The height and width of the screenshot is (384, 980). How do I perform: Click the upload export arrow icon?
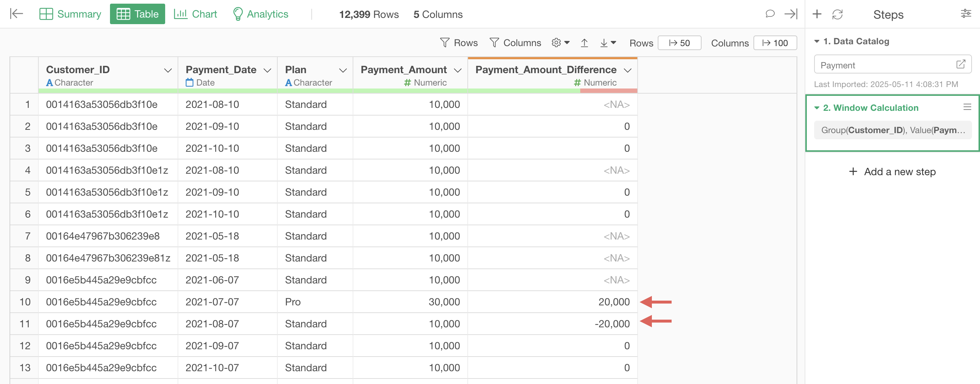[584, 43]
